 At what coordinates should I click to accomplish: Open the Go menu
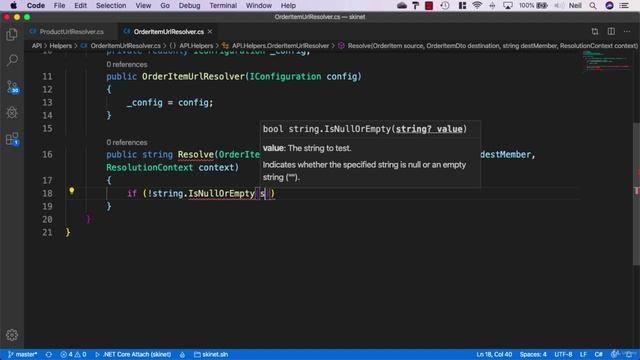[165, 5]
